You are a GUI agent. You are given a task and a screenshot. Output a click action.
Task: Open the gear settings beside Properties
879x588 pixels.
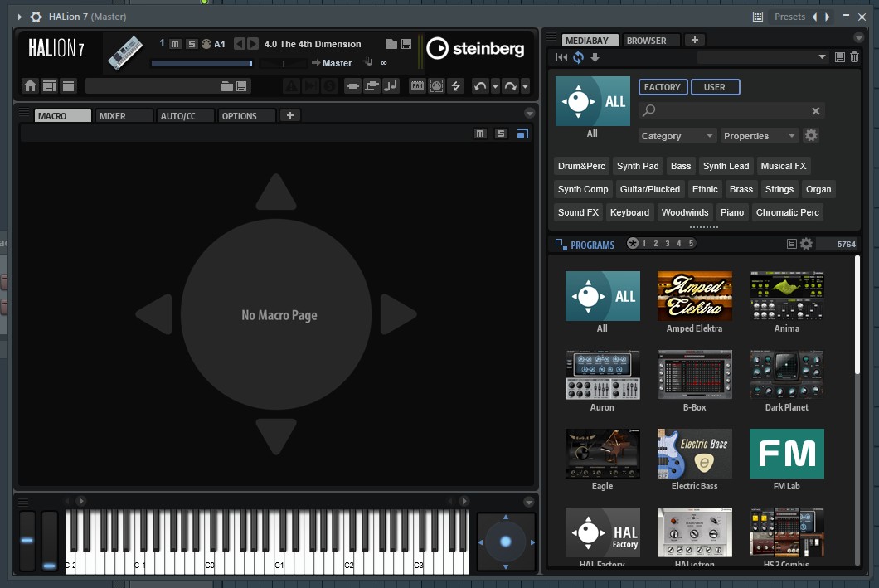pos(811,136)
